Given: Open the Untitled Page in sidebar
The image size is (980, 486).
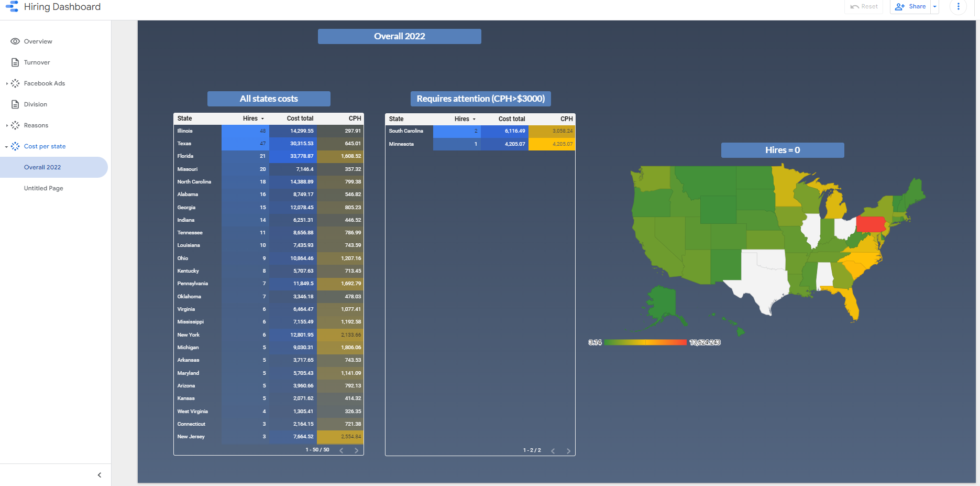Looking at the screenshot, I should pos(43,188).
